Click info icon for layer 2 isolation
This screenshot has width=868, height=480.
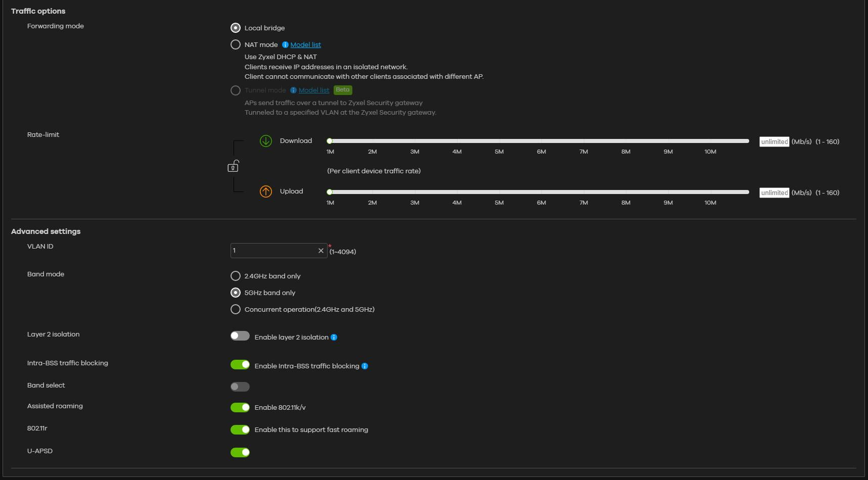(x=334, y=338)
